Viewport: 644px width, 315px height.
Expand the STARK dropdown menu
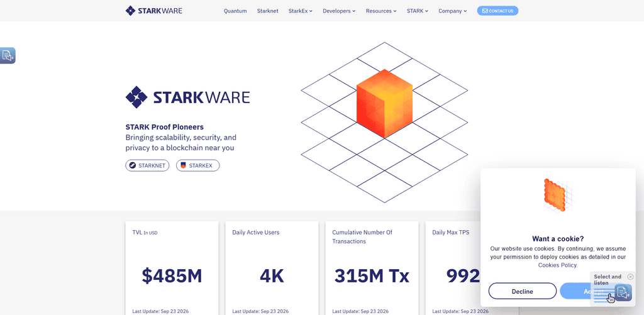click(x=418, y=11)
